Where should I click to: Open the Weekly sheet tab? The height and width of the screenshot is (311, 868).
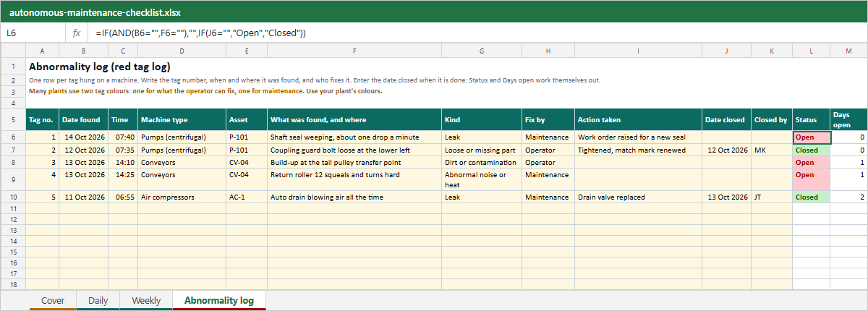tap(146, 300)
